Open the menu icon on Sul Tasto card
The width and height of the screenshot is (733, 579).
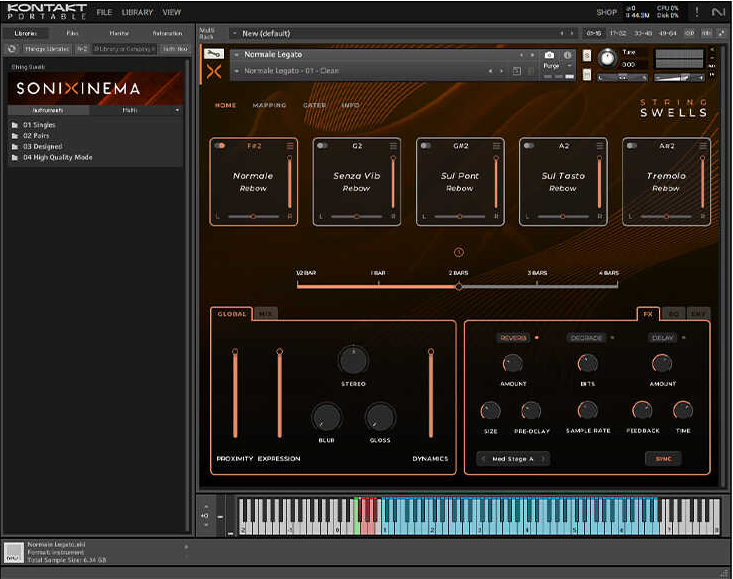tap(600, 146)
